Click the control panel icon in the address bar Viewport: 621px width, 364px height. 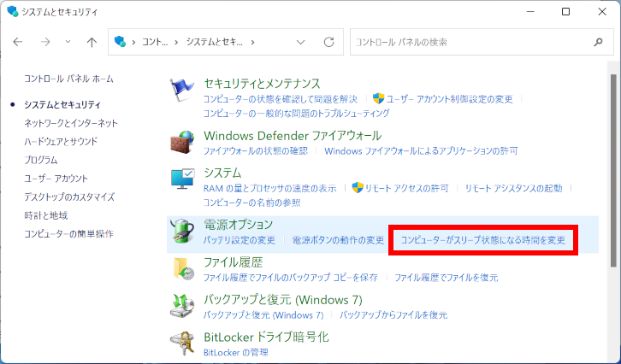coord(120,42)
